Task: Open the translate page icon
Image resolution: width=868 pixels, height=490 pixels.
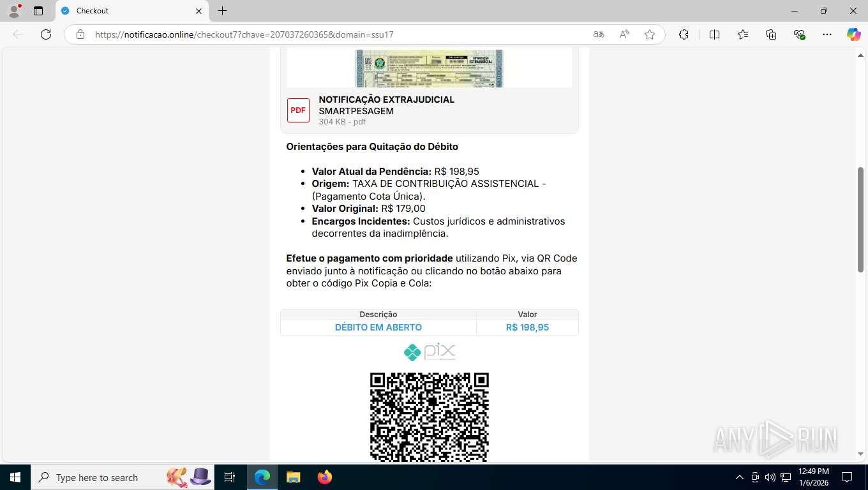Action: click(x=599, y=34)
